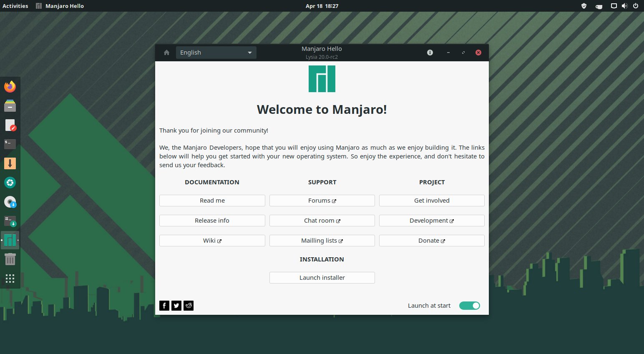Launch the text editor from dock

(10, 125)
